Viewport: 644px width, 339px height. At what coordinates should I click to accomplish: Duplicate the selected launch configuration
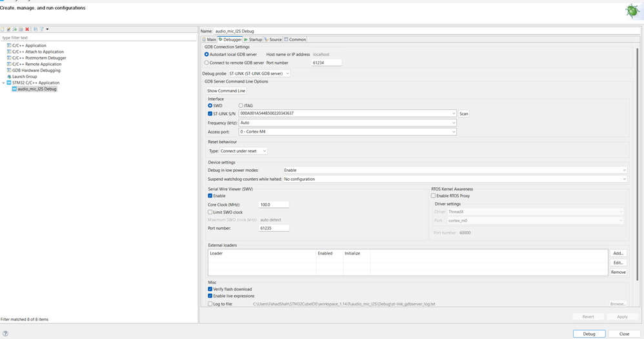[x=21, y=29]
